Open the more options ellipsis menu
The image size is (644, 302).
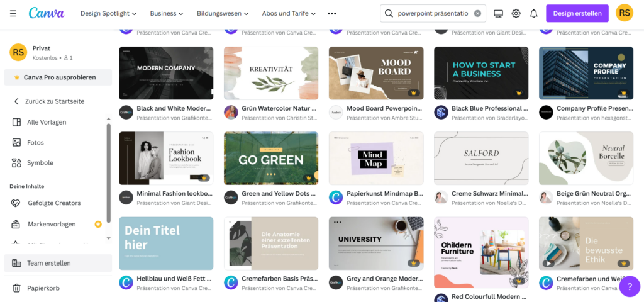[332, 13]
